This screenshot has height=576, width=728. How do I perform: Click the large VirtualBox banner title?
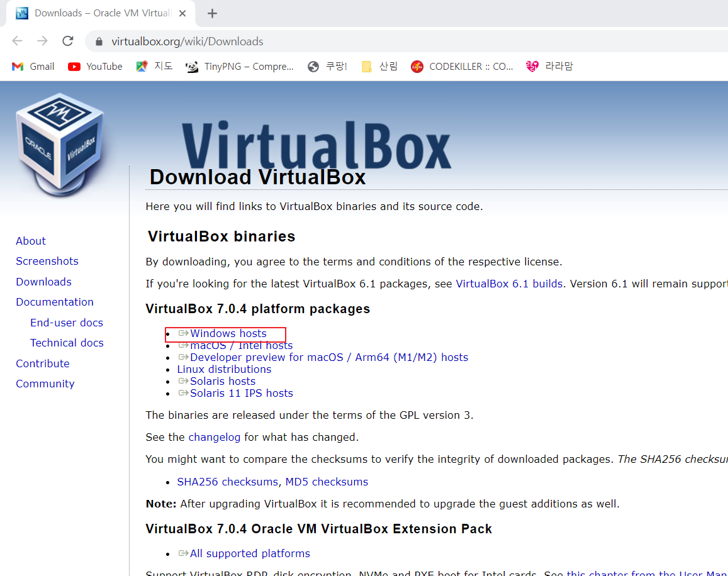316,145
